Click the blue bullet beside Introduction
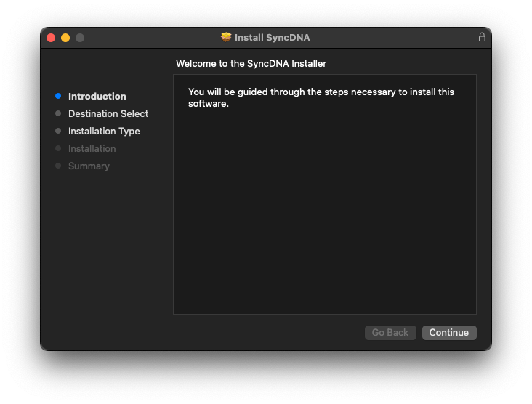This screenshot has width=532, height=404. coord(58,96)
